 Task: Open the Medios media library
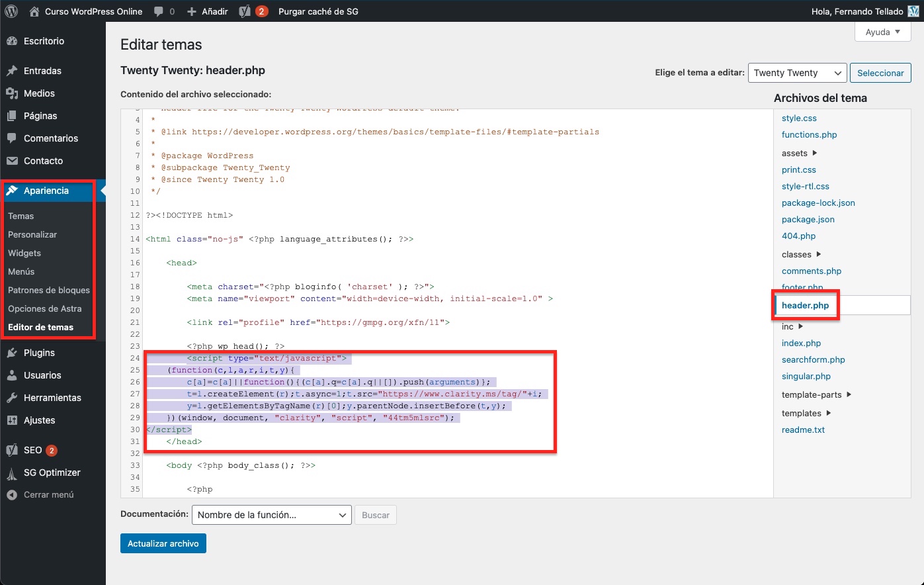pos(39,93)
